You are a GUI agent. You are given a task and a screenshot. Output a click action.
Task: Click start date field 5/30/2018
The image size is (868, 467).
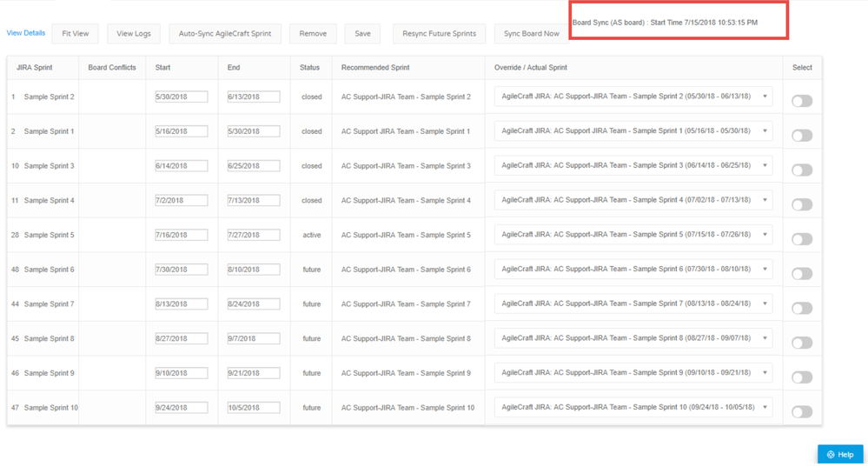182,97
